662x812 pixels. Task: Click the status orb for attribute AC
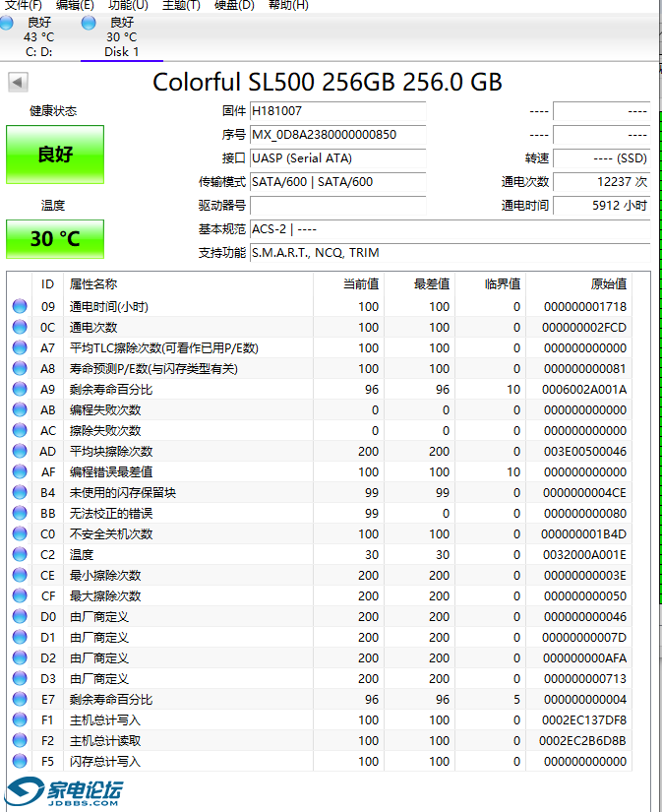click(x=20, y=430)
